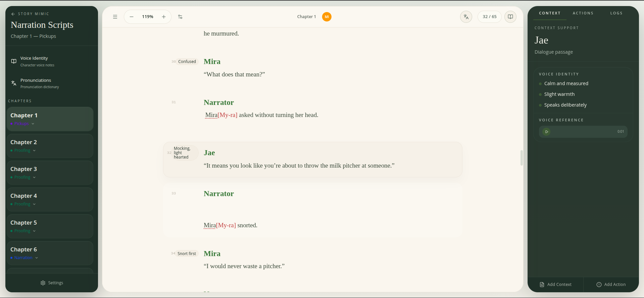Select Chapter 6 in chapters list
Viewport: 644px width, 298px height.
tap(50, 253)
